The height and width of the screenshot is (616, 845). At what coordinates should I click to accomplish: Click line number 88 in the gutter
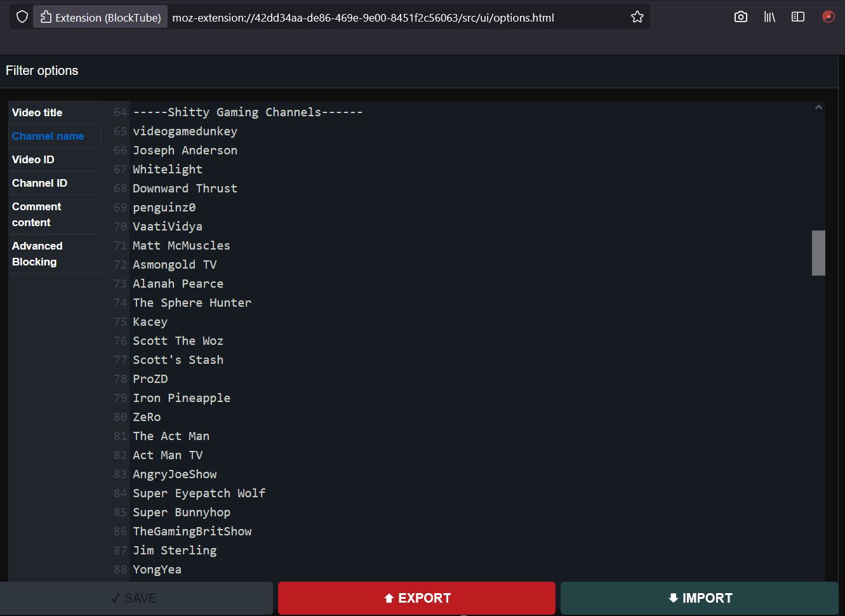tap(120, 570)
